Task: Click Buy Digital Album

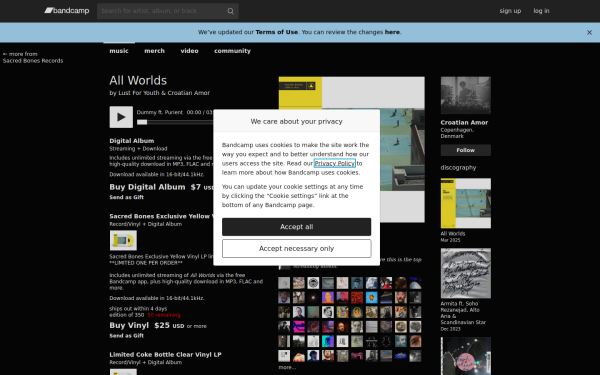Action: pos(147,187)
